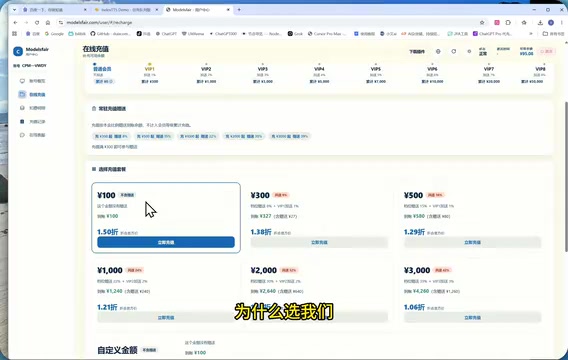Open the bilibili bookmark
568x360 pixels.
point(77,34)
